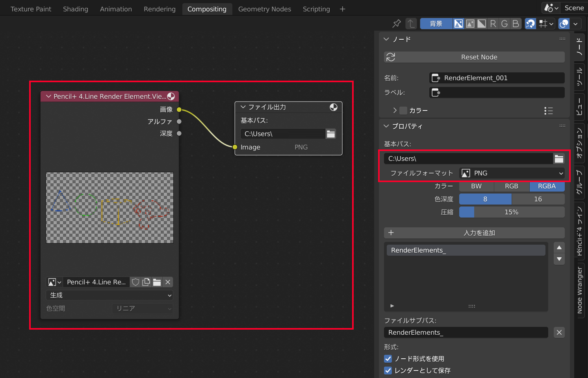Switch to the Geometry Nodes workspace tab
This screenshot has width=588, height=378.
point(264,9)
